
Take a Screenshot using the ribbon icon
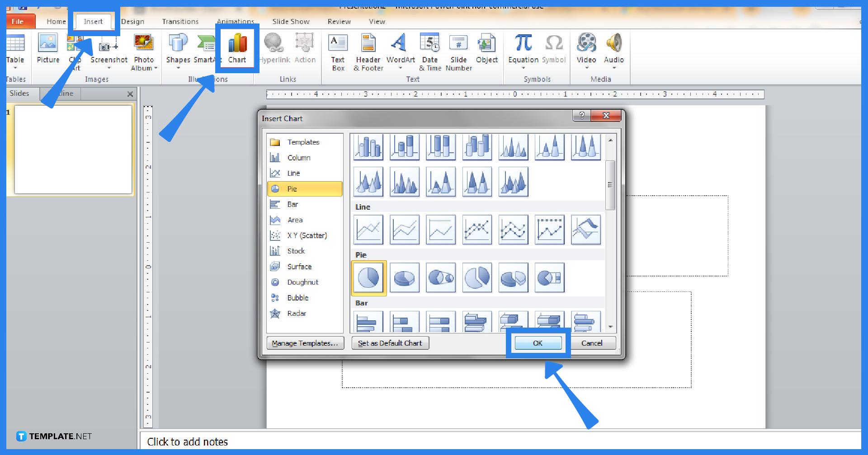point(108,51)
